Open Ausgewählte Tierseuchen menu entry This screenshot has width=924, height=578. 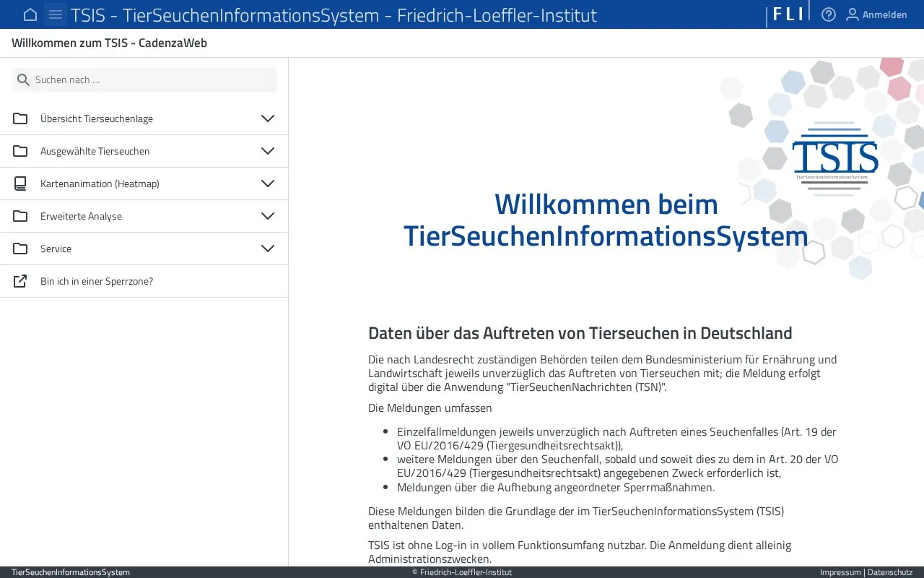point(144,151)
